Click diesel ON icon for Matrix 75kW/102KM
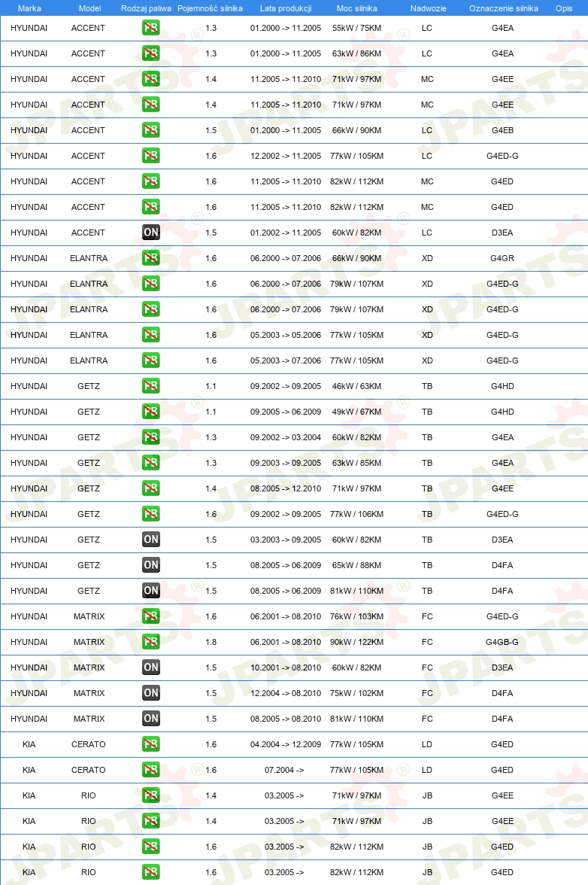588x885 pixels. pos(150,693)
